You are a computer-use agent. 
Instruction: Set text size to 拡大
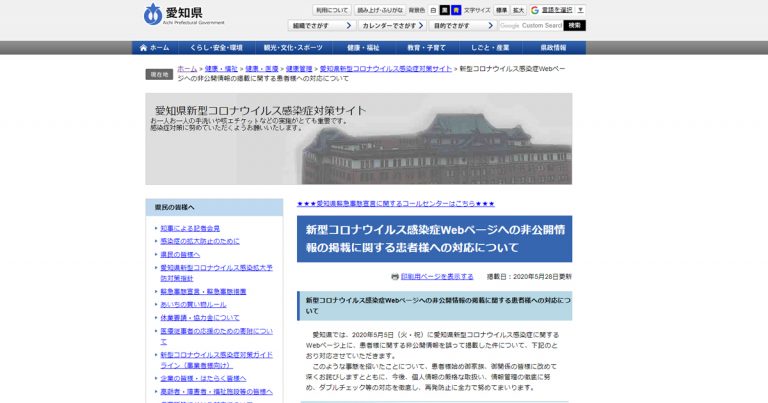518,10
